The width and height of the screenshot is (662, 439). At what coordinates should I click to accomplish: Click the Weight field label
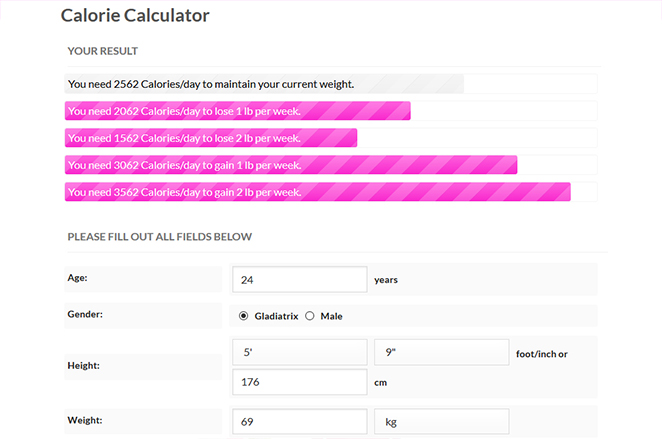[x=85, y=420]
